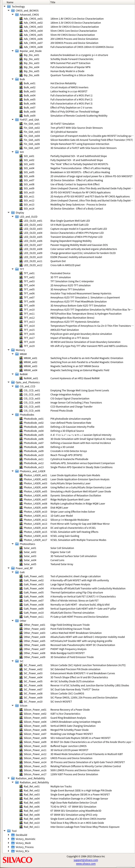Select 'Quantum Dot' title
The width and height of the screenshot is (135, 868).
coord(58,261)
